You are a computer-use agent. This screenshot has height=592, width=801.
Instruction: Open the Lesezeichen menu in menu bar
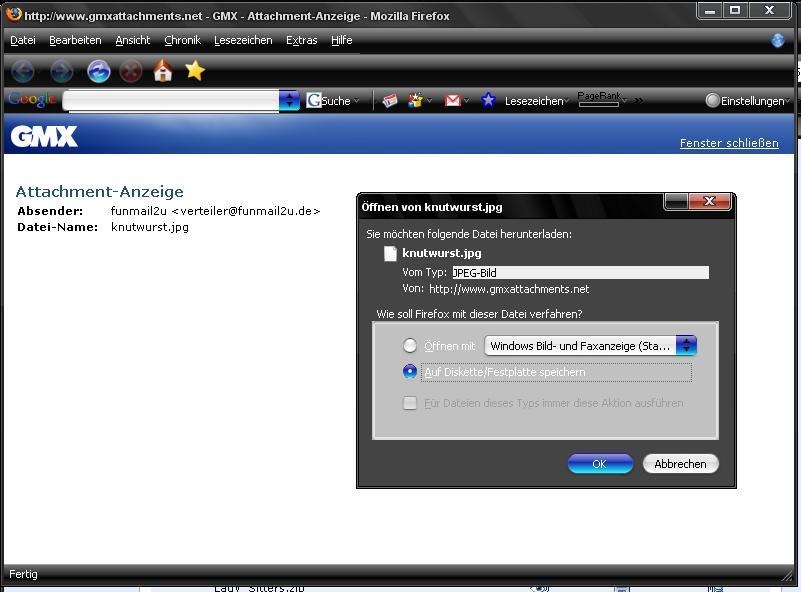(243, 41)
